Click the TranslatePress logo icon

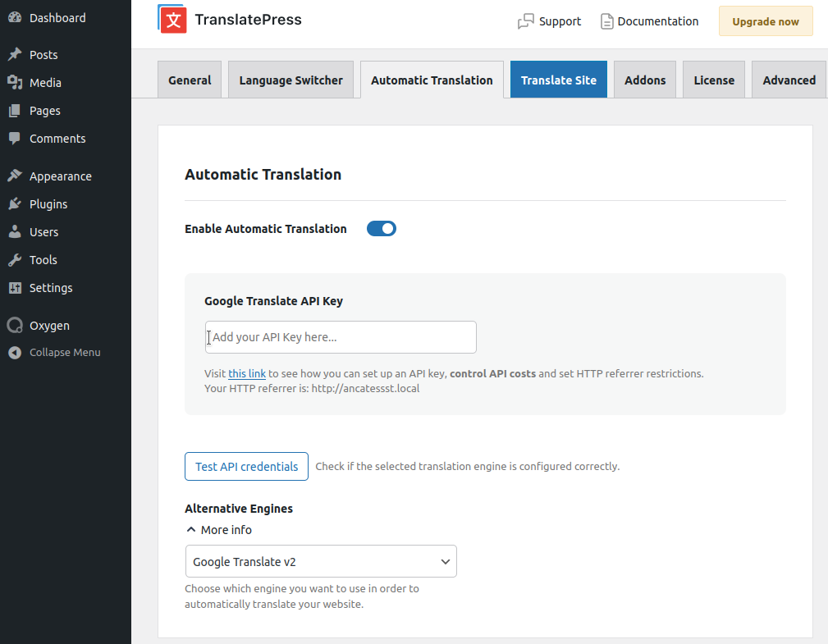[172, 19]
